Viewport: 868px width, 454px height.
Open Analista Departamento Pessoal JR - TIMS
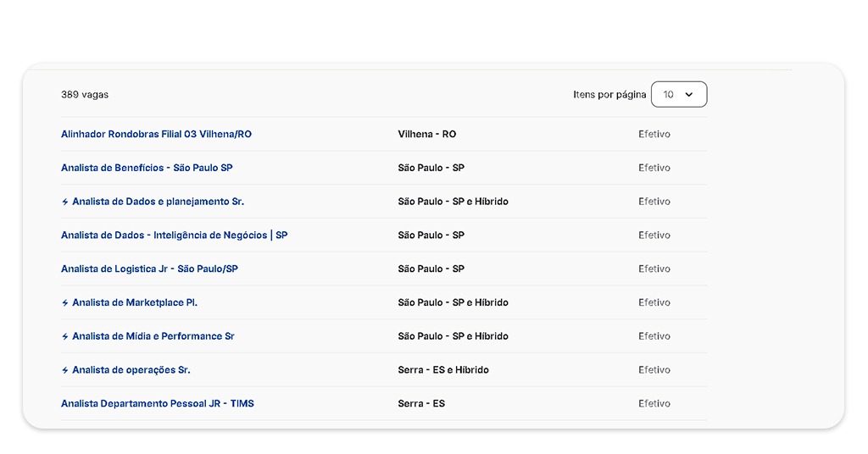coord(157,403)
